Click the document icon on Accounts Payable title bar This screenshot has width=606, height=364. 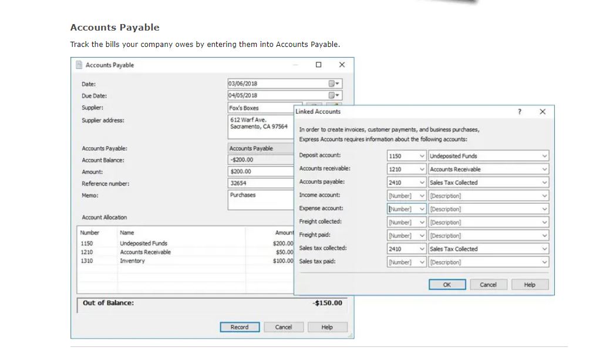79,65
